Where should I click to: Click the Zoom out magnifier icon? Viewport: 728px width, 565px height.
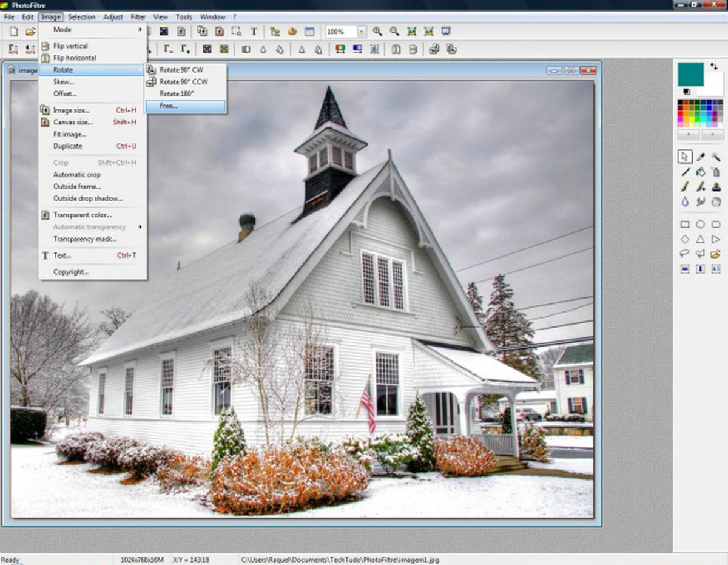[x=394, y=32]
